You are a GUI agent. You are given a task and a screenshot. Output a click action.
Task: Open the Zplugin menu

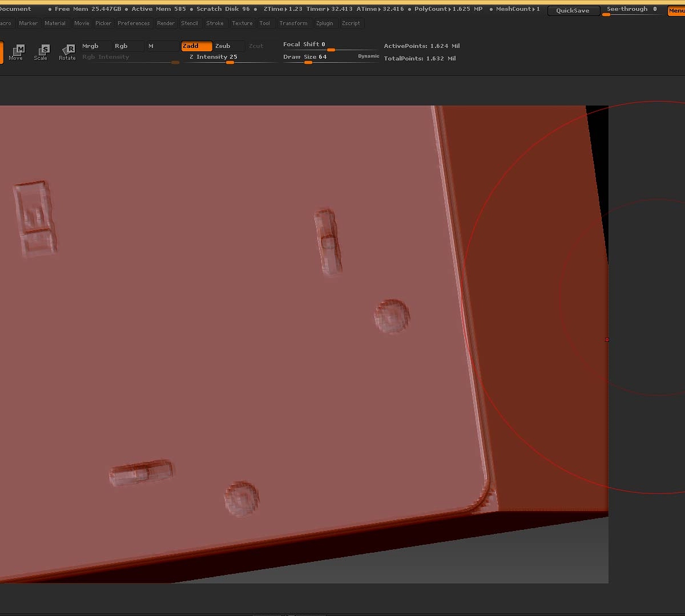[324, 23]
